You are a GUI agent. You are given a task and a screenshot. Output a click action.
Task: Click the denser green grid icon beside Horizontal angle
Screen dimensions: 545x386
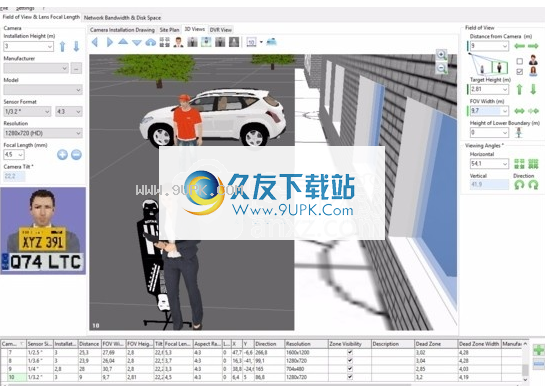pos(533,163)
